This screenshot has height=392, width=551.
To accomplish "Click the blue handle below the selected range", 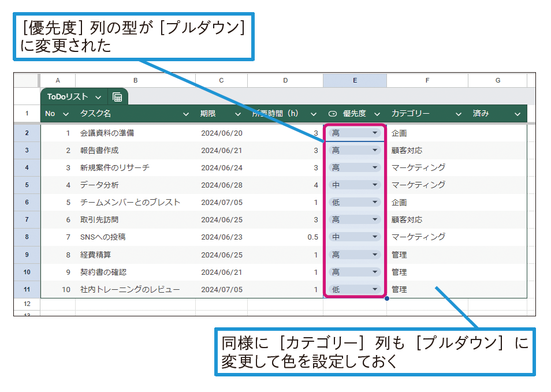I will [386, 298].
